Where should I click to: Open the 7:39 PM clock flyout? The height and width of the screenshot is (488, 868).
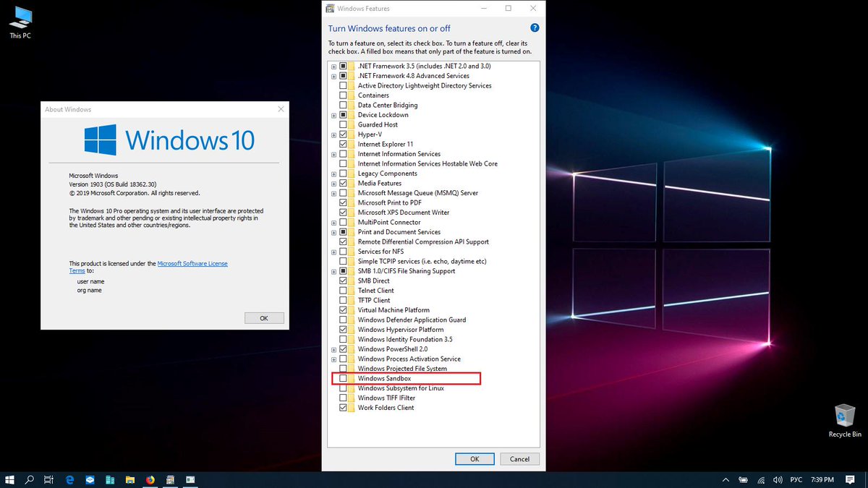point(822,479)
